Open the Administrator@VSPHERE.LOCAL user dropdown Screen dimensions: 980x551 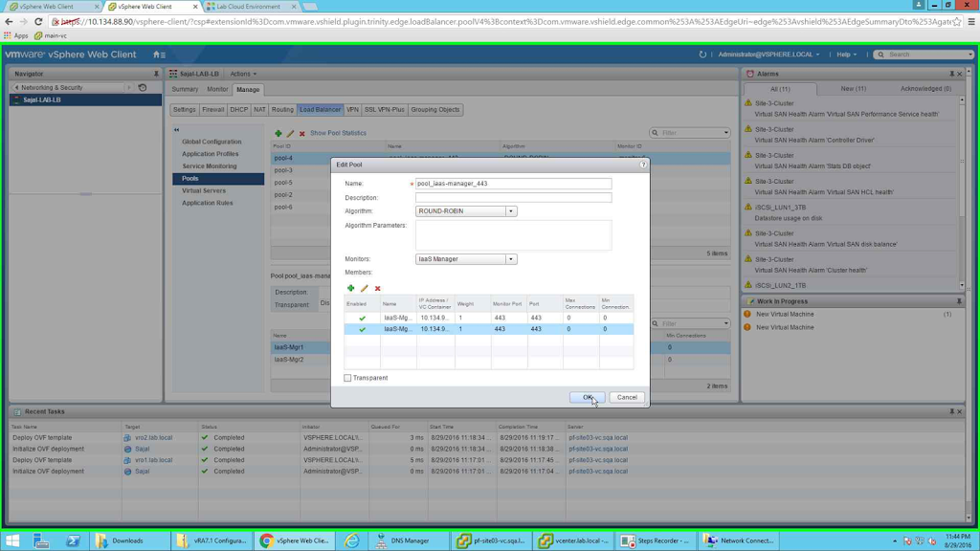[x=768, y=55]
